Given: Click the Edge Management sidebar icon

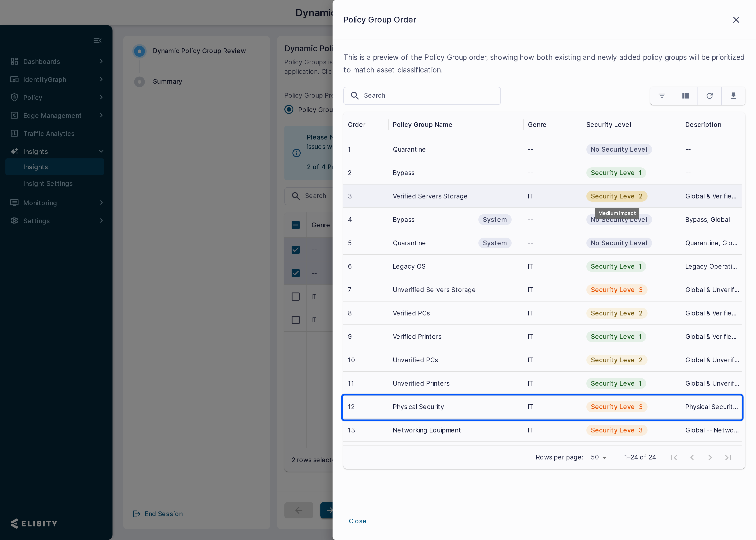Looking at the screenshot, I should pos(14,115).
